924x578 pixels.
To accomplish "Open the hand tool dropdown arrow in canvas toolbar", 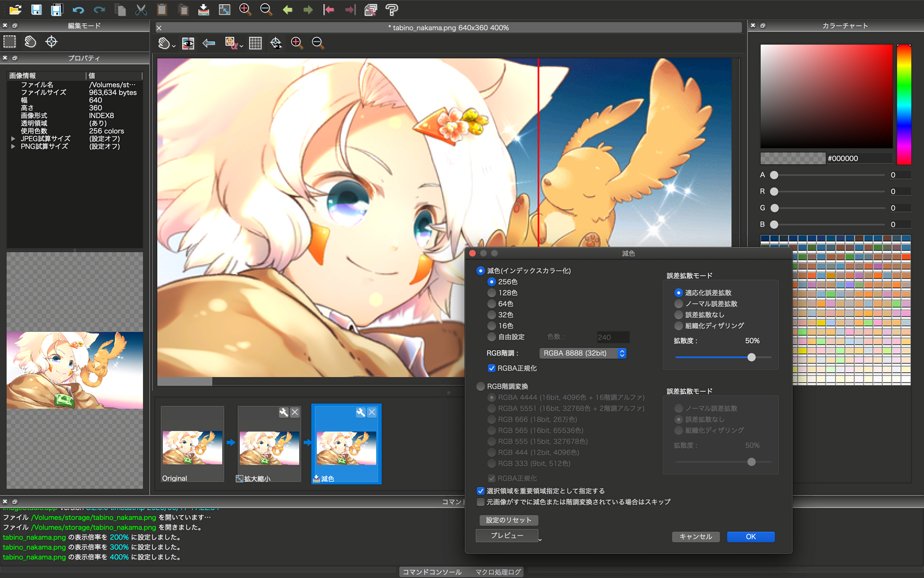I will 174,46.
